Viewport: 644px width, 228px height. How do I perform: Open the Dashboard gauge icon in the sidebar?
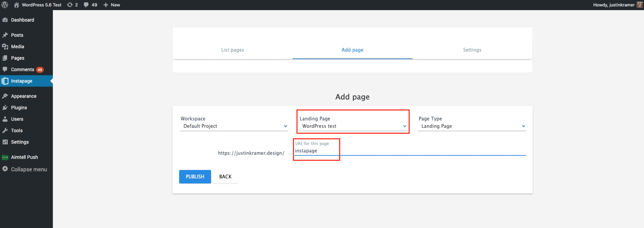5,20
